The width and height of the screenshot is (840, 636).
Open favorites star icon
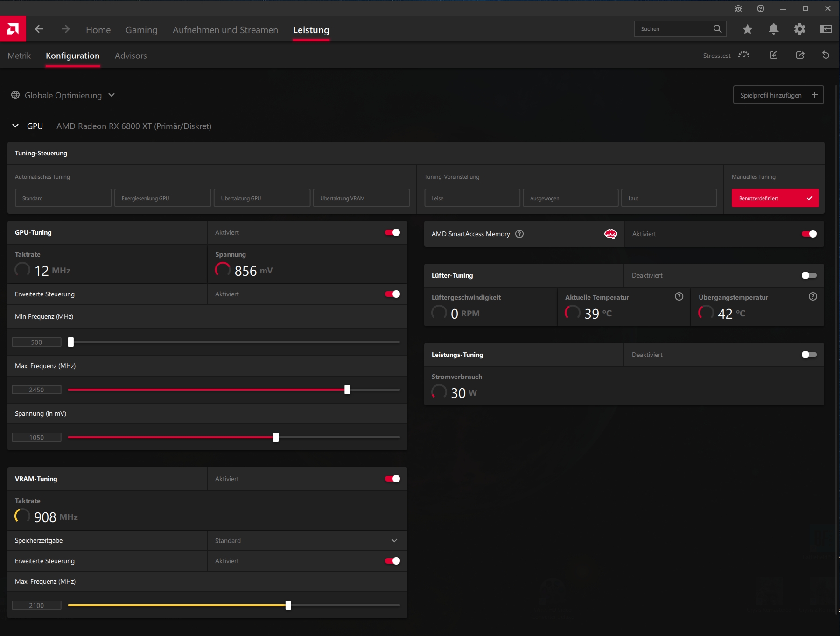748,29
